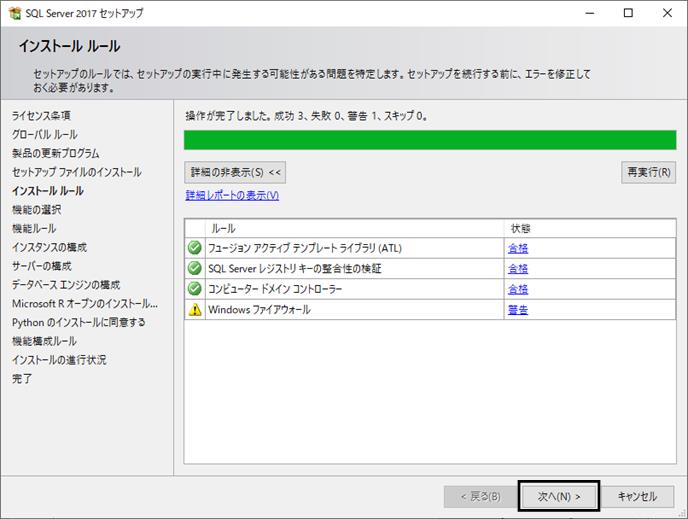Select インスタンスの構成 step in sidebar

point(50,247)
